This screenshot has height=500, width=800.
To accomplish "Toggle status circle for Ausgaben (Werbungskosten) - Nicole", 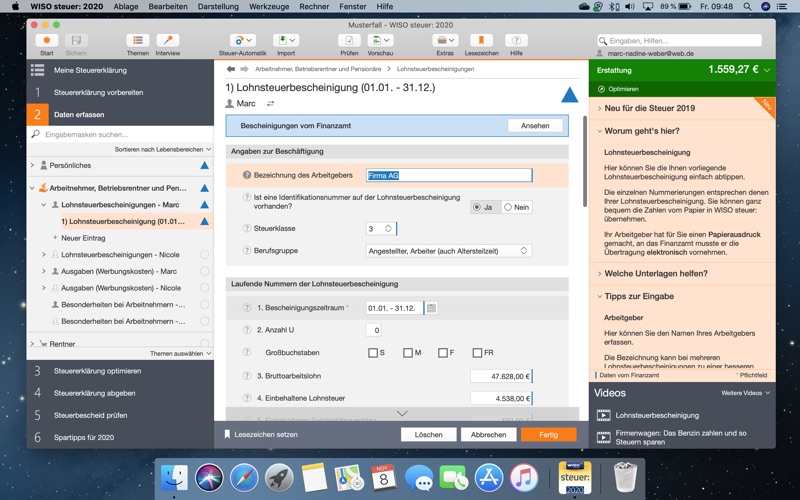I will (205, 288).
